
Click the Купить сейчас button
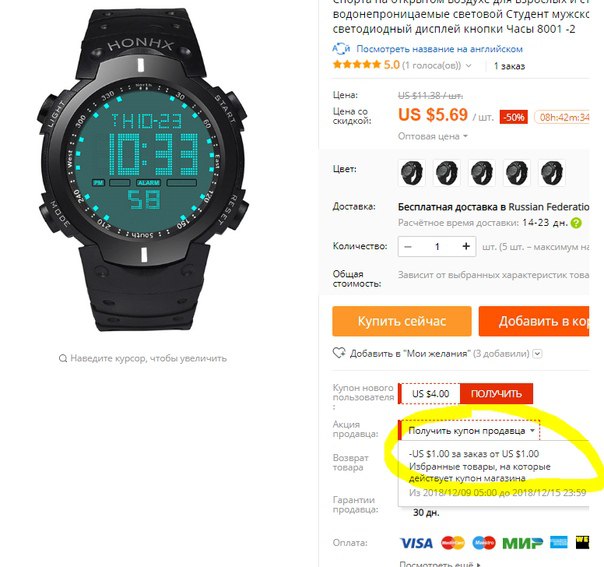(402, 321)
